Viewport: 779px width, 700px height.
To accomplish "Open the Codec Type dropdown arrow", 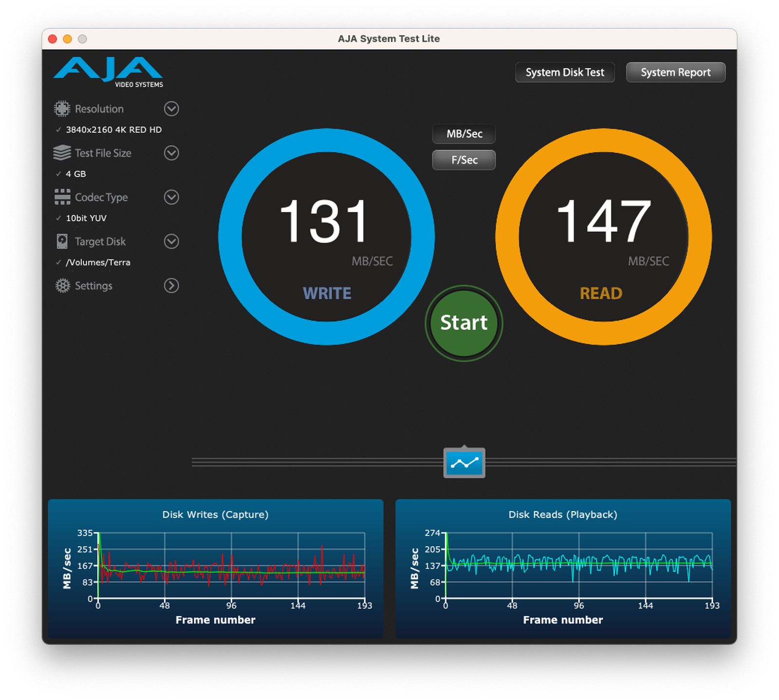I will [171, 197].
